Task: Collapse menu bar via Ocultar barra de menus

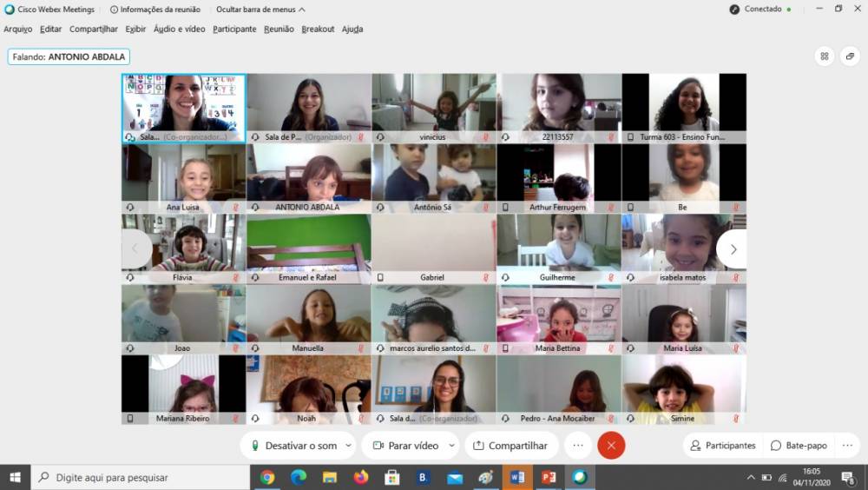Action: pos(260,10)
